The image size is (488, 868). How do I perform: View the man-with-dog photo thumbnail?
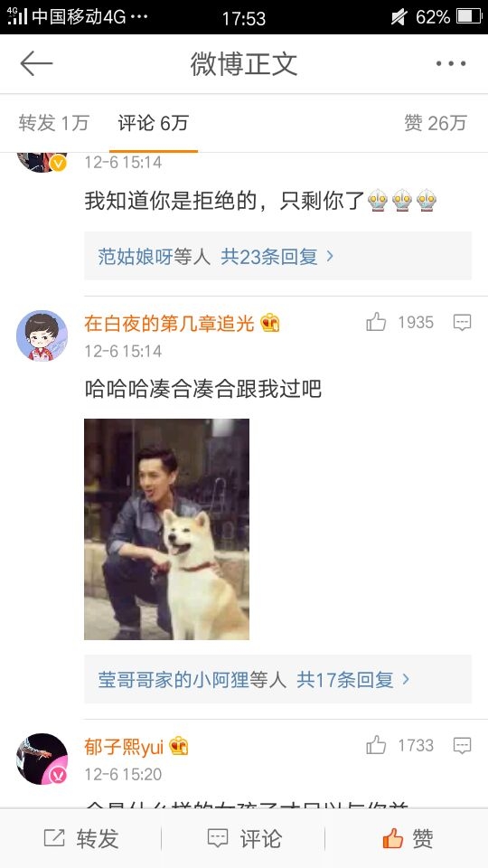(x=166, y=529)
